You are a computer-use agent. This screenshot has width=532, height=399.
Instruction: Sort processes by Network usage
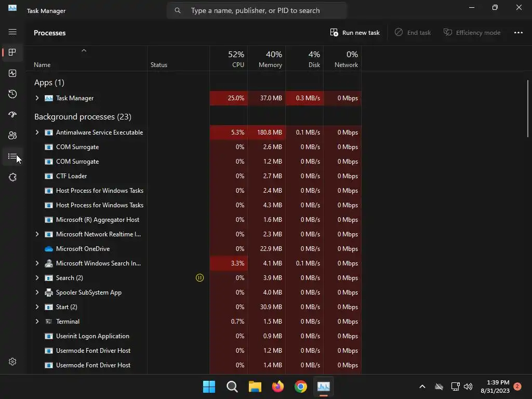[343, 59]
